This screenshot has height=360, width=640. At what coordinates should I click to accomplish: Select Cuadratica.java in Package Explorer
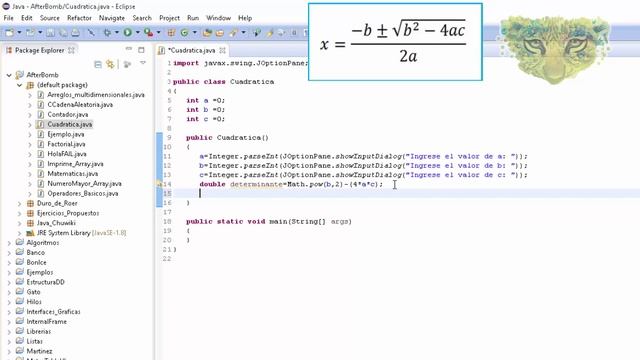coord(69,124)
